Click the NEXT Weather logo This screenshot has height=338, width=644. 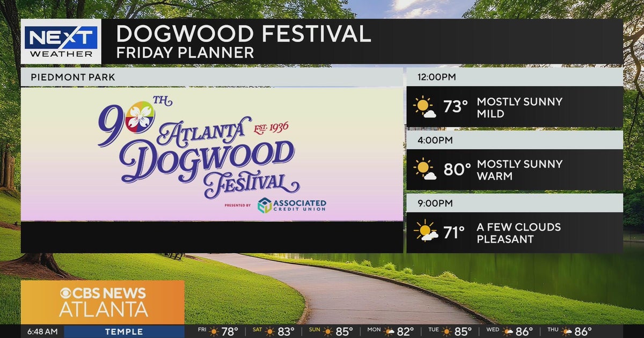[61, 42]
